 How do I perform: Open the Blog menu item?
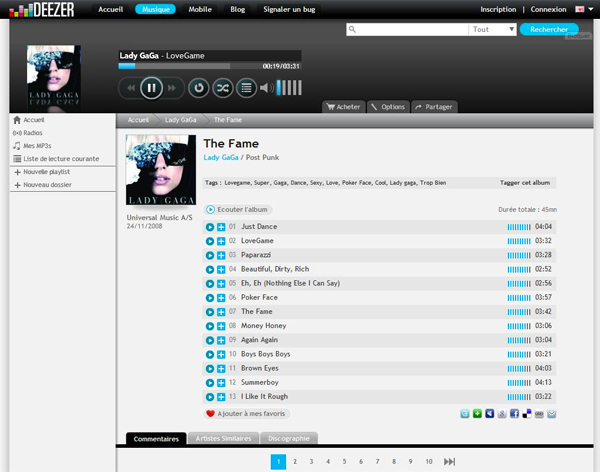tap(238, 9)
